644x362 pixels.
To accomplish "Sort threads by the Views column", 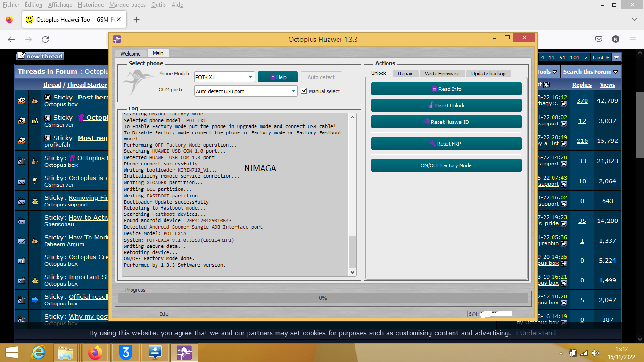I will tap(608, 85).
